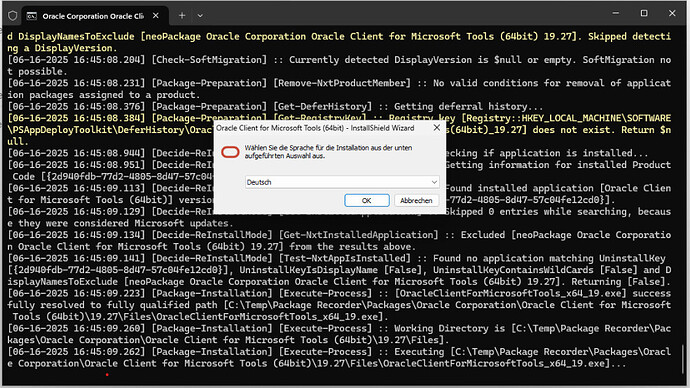
Task: Click the Wählen Sie die Sprache message text
Action: click(328, 152)
